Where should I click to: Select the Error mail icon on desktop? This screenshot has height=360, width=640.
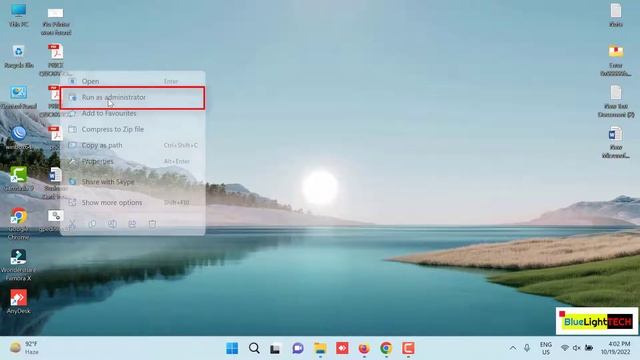click(616, 60)
